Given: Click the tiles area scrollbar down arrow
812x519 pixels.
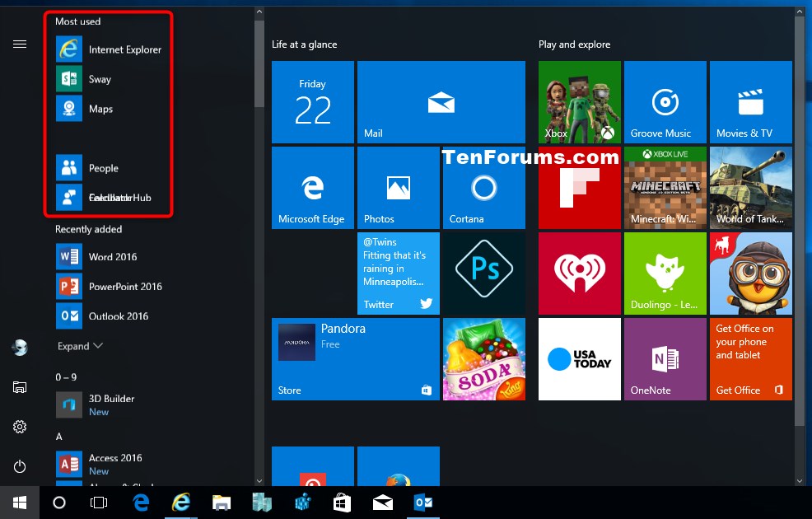Looking at the screenshot, I should point(800,481).
